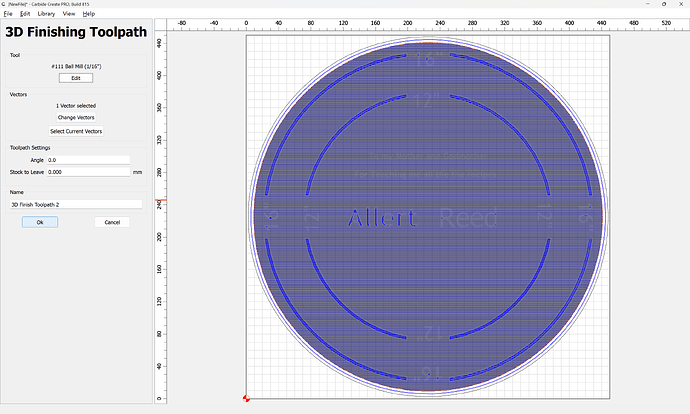The height and width of the screenshot is (414, 690).
Task: Open the File menu
Action: [x=8, y=14]
